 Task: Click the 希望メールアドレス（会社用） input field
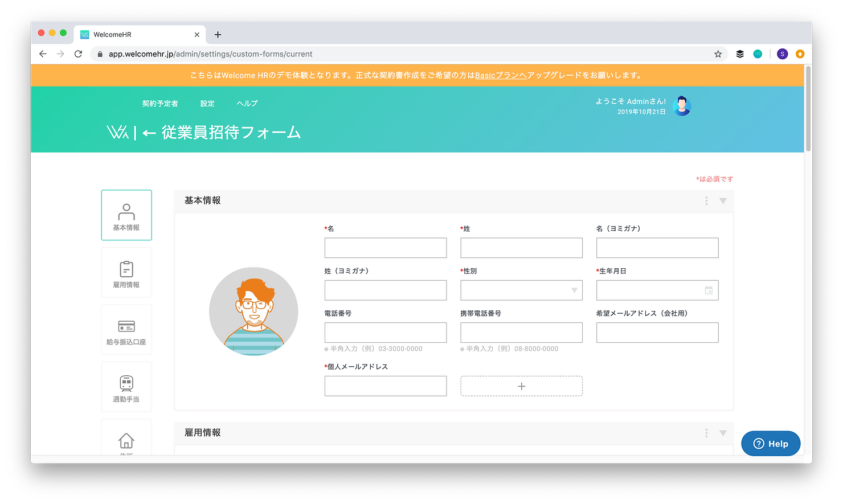point(657,333)
